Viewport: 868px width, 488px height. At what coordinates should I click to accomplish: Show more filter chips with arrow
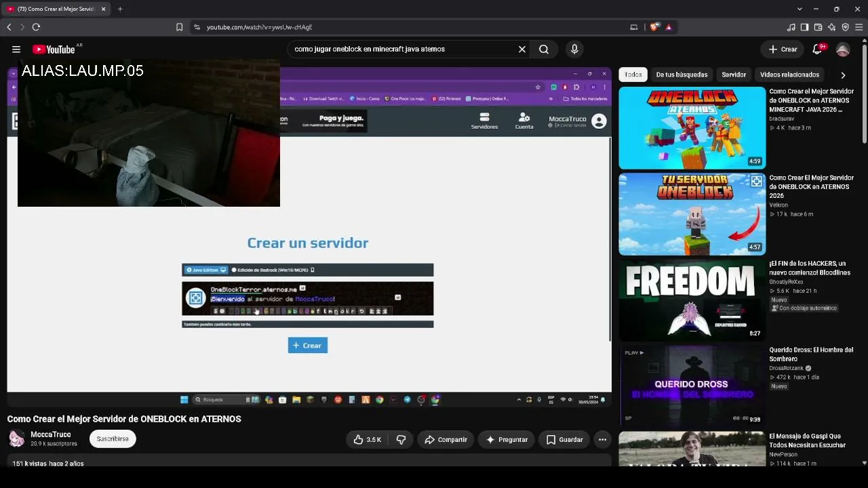coord(843,75)
